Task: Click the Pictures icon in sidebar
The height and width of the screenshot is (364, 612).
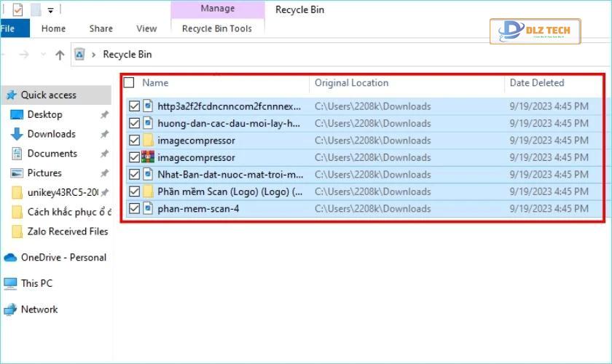Action: tap(17, 173)
